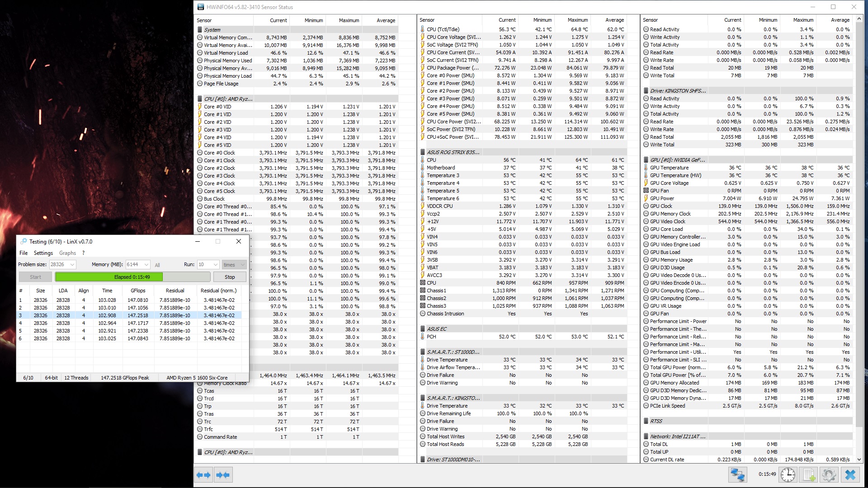Click the All memory link
The height and width of the screenshot is (488, 868).
(157, 265)
